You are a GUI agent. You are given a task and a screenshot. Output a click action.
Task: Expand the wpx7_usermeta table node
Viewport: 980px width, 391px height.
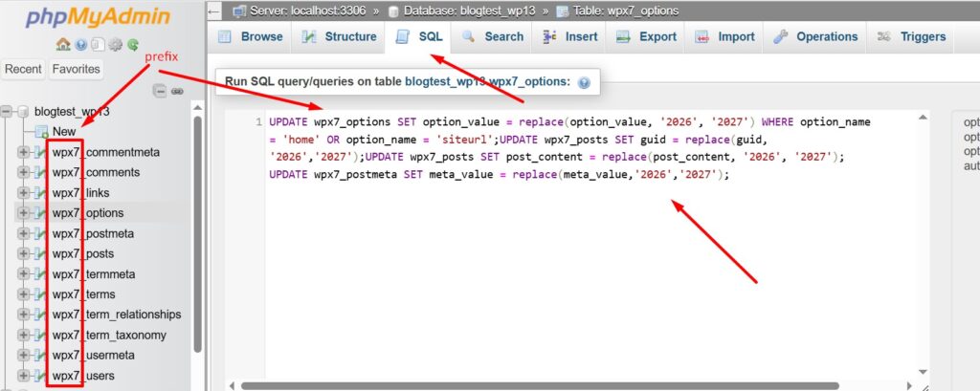(24, 356)
